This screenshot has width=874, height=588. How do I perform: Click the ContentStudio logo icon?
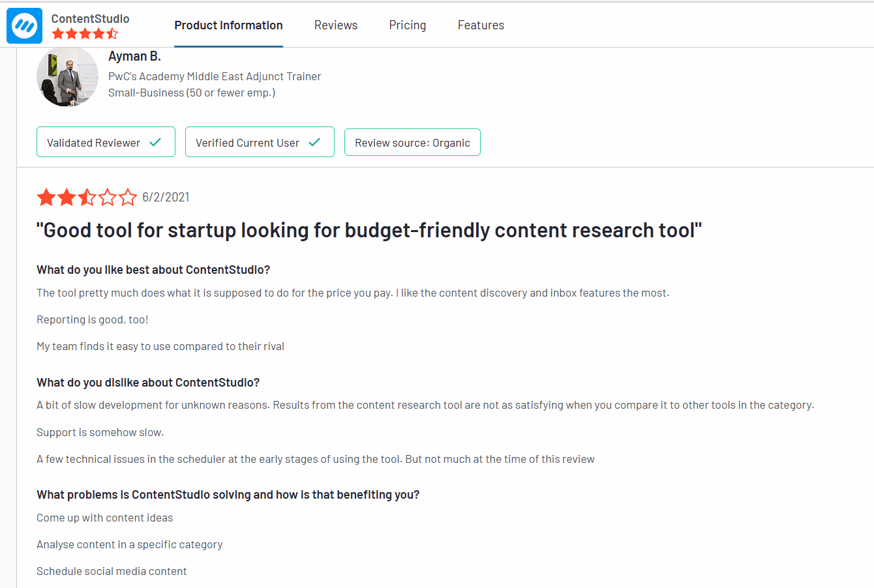pos(24,25)
